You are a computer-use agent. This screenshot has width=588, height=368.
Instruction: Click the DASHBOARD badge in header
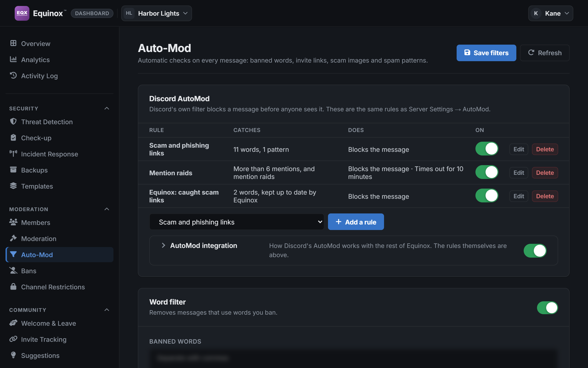(x=92, y=13)
